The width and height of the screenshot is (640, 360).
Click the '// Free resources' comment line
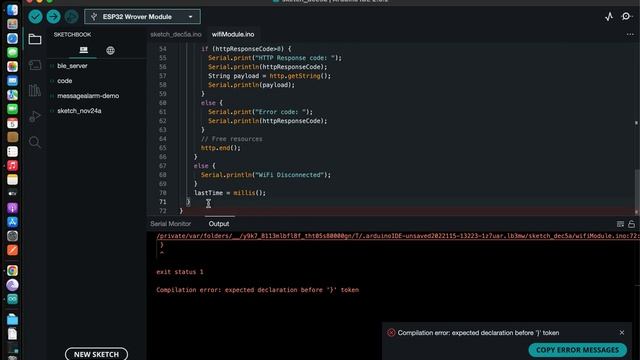231,139
